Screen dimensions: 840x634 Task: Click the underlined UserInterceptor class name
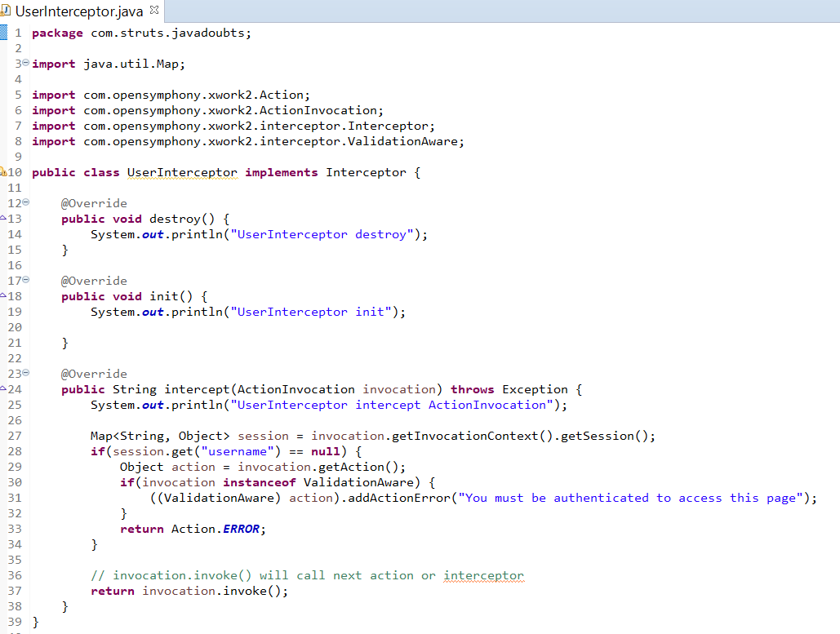(182, 172)
